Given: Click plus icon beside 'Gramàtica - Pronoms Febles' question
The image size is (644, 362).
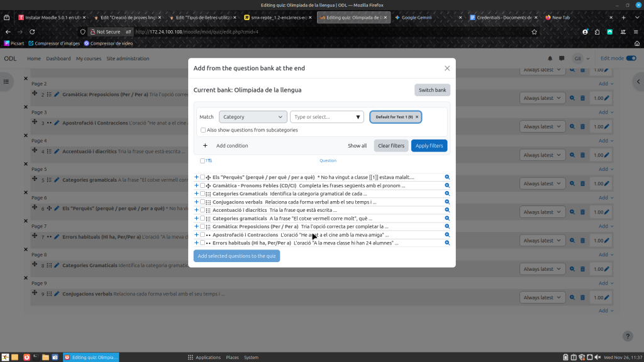Looking at the screenshot, I should (x=196, y=185).
